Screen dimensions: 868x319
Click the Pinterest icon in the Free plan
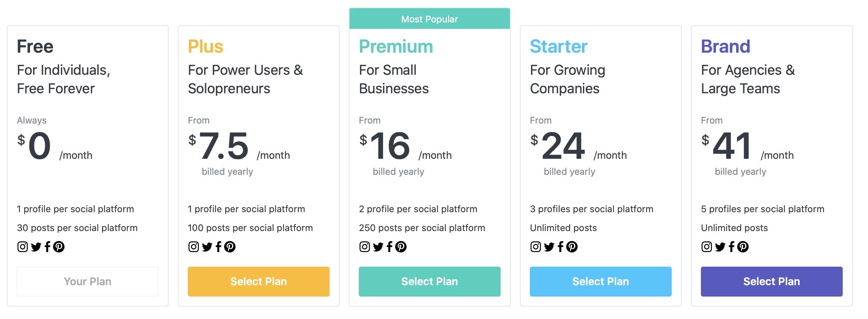coord(59,247)
